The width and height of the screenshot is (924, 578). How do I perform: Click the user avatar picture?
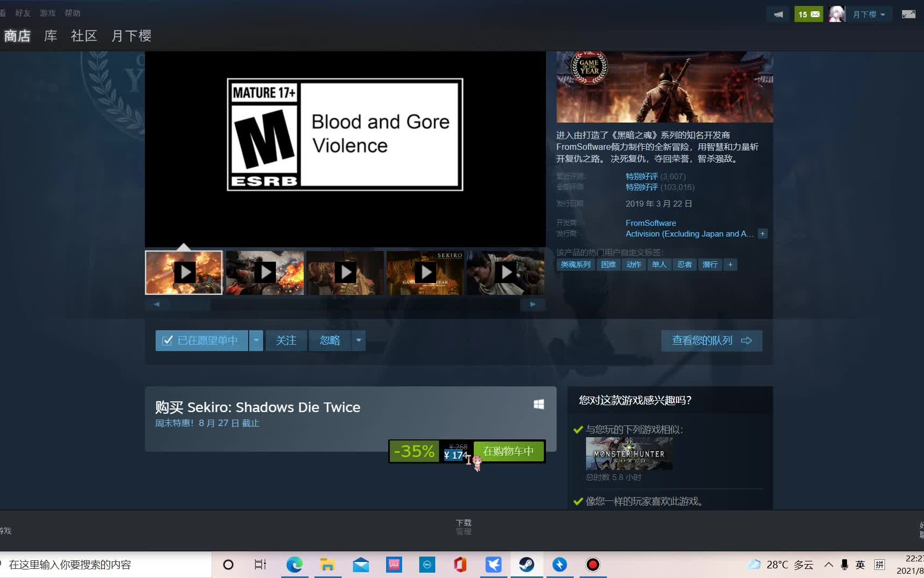point(837,14)
